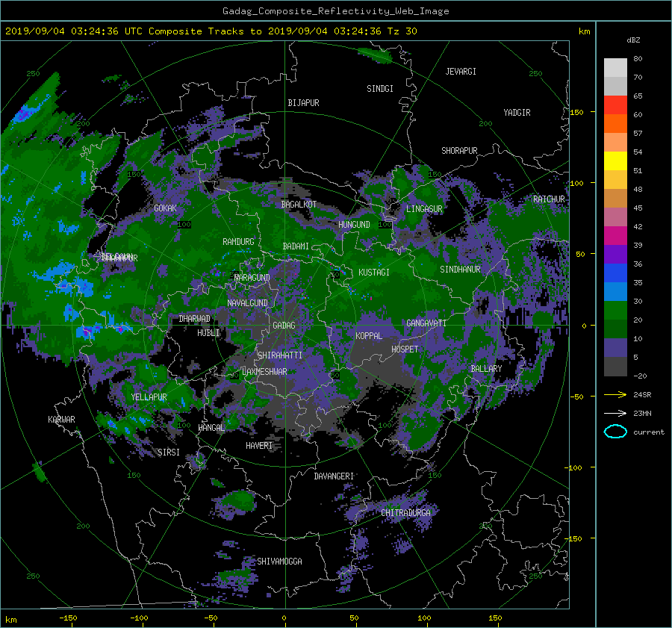The width and height of the screenshot is (672, 628).
Task: Click the 'BADAMI' city label
Action: tap(296, 246)
